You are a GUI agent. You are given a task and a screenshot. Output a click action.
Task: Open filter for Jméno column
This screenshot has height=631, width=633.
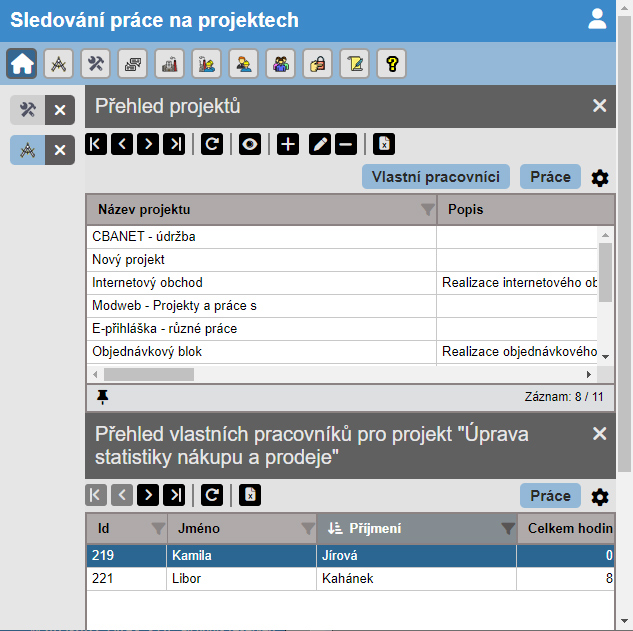pyautogui.click(x=308, y=528)
